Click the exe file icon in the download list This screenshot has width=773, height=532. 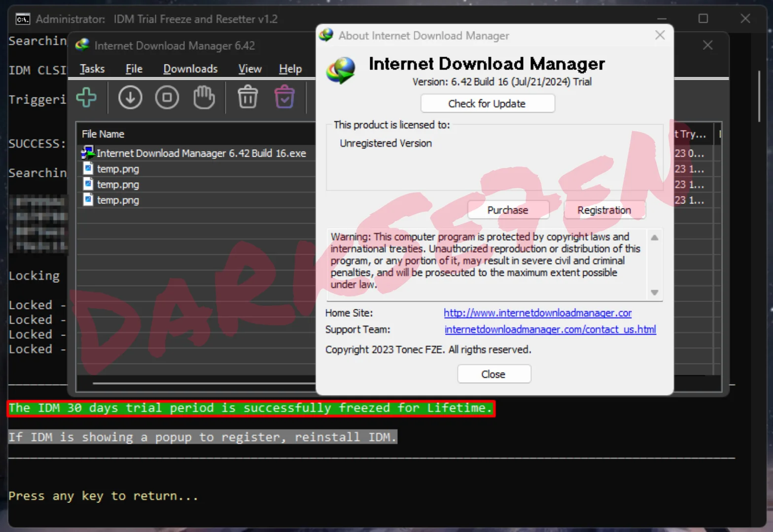click(88, 153)
